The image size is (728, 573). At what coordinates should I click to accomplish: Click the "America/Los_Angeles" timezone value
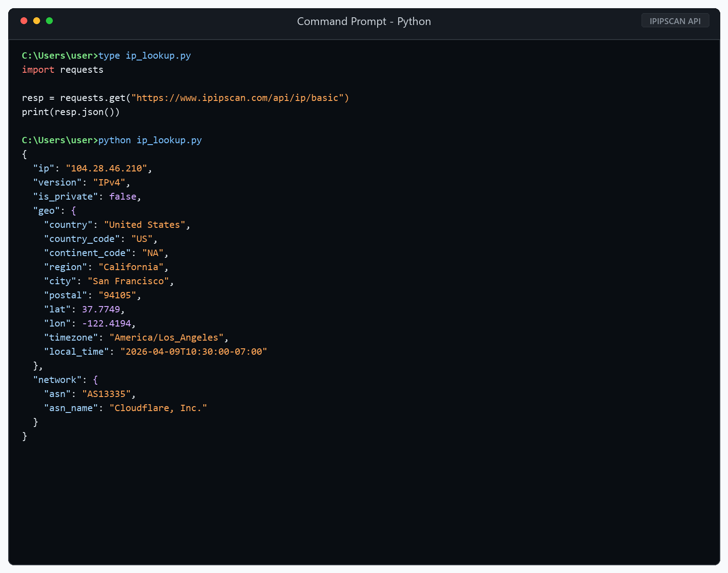(167, 337)
